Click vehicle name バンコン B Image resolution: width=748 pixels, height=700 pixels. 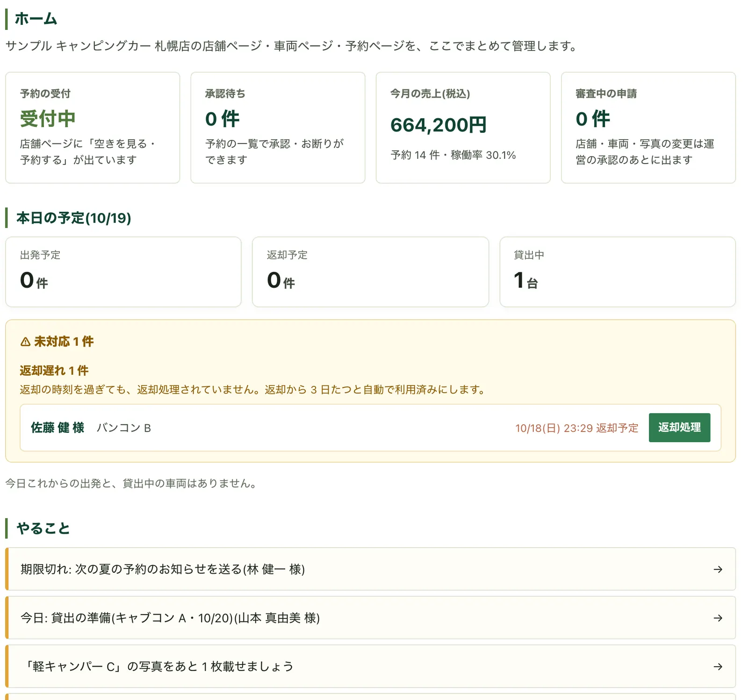tap(124, 428)
